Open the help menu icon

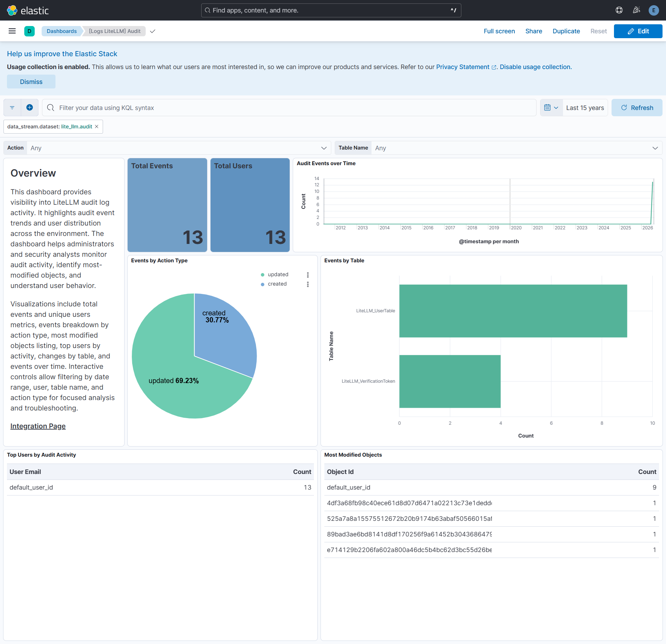[619, 10]
